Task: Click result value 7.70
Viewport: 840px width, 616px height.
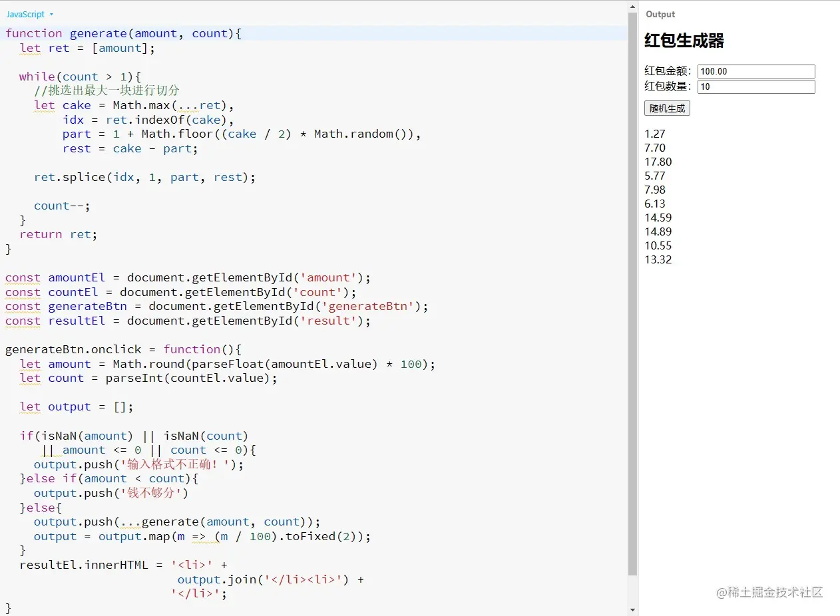Action: tap(655, 148)
